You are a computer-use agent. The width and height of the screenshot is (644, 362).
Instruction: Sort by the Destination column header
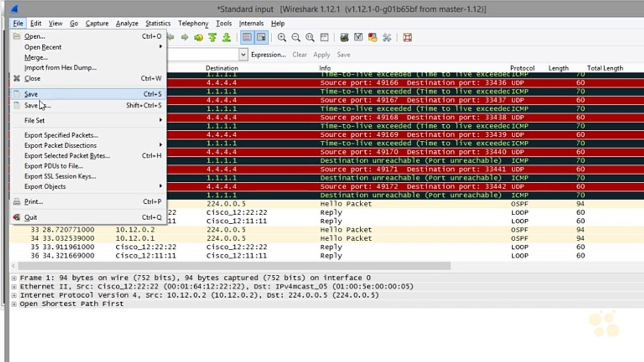pos(222,68)
